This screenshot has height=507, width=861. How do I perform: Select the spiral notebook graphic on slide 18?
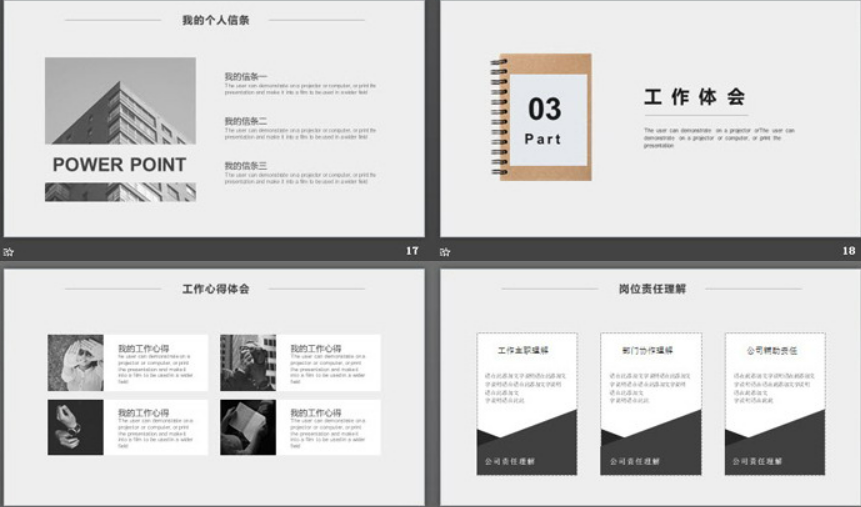pyautogui.click(x=541, y=117)
